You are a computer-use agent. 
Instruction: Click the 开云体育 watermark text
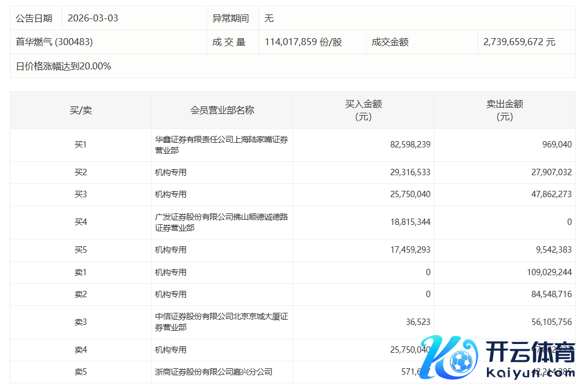tap(530, 352)
